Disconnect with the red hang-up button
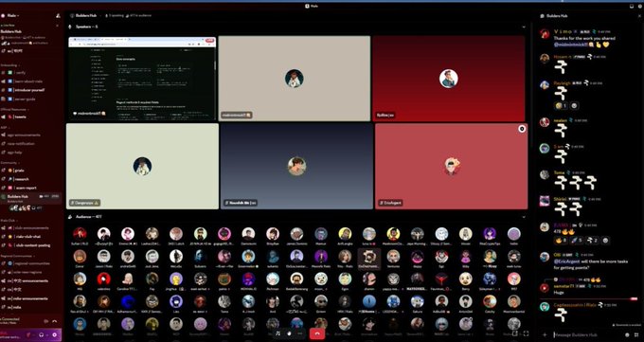The width and height of the screenshot is (644, 342). pyautogui.click(x=316, y=333)
